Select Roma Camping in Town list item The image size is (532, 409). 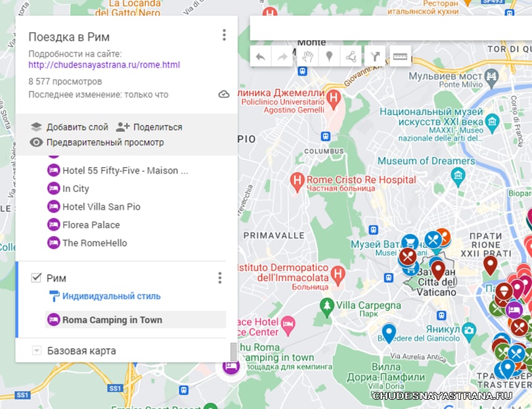point(135,320)
